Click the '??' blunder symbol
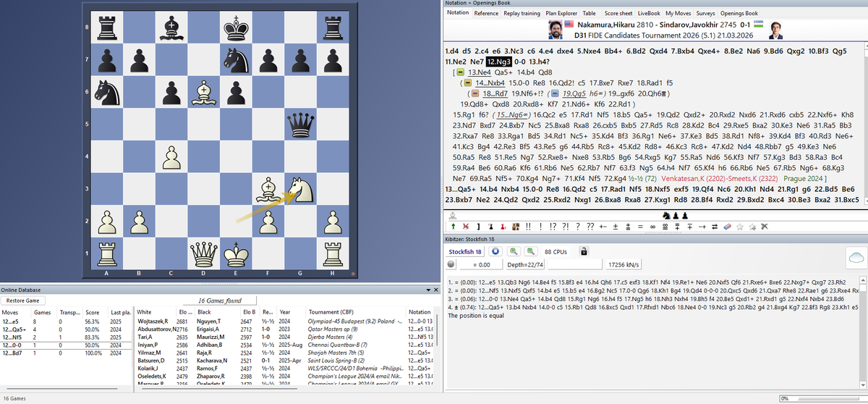This screenshot has width=868, height=404. pos(591,226)
